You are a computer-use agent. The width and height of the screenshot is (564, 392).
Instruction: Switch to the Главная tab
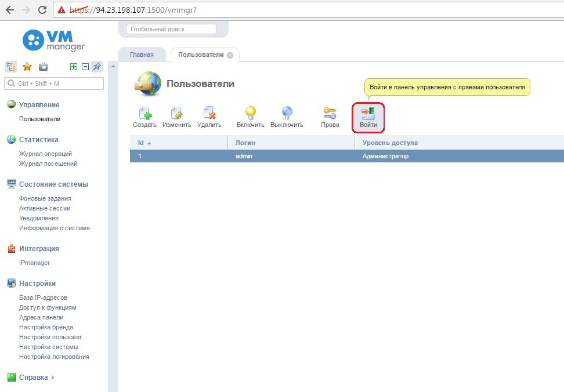pos(142,55)
